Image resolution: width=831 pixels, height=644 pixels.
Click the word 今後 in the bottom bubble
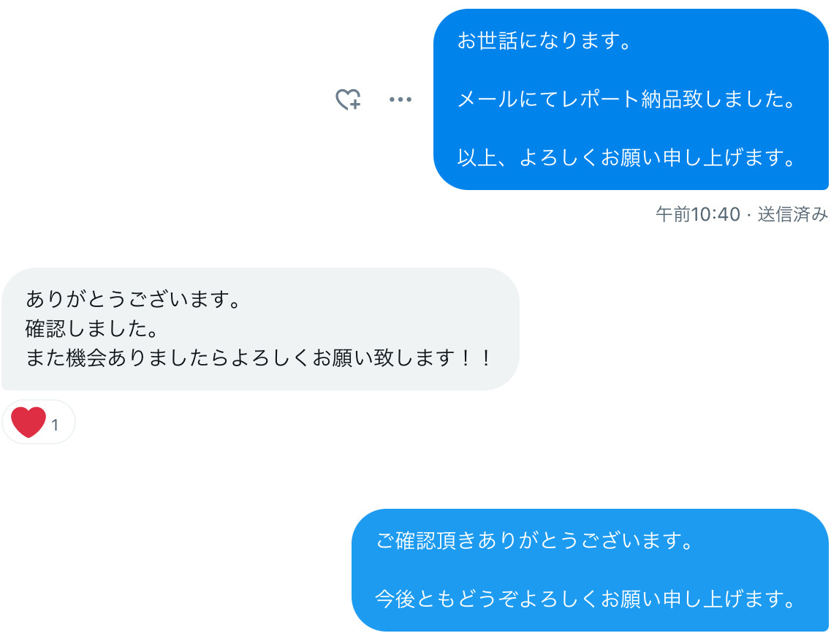[x=395, y=599]
